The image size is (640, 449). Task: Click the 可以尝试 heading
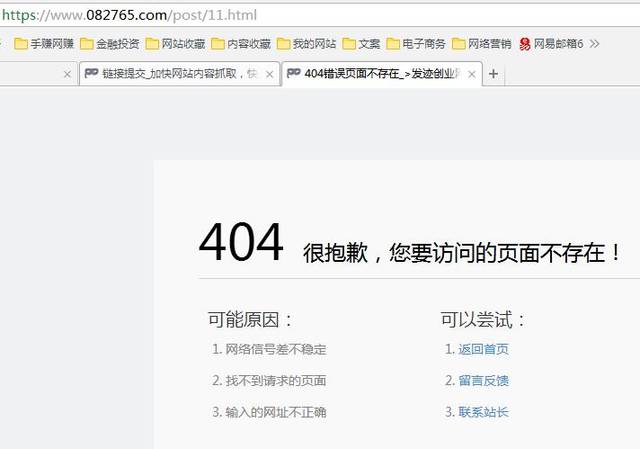point(483,320)
